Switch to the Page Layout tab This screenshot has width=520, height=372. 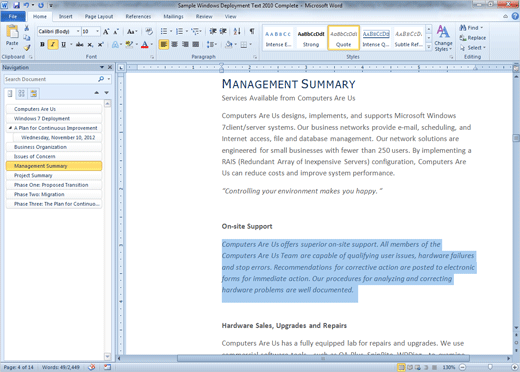(x=99, y=16)
